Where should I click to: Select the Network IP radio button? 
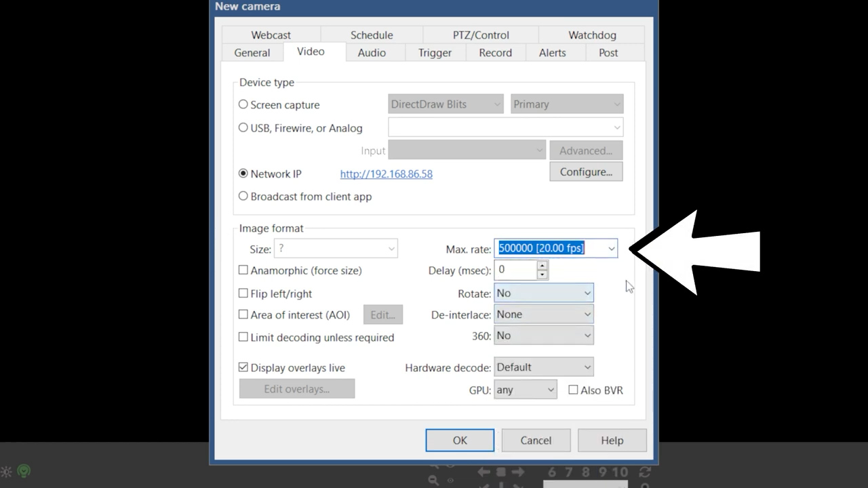click(x=243, y=174)
